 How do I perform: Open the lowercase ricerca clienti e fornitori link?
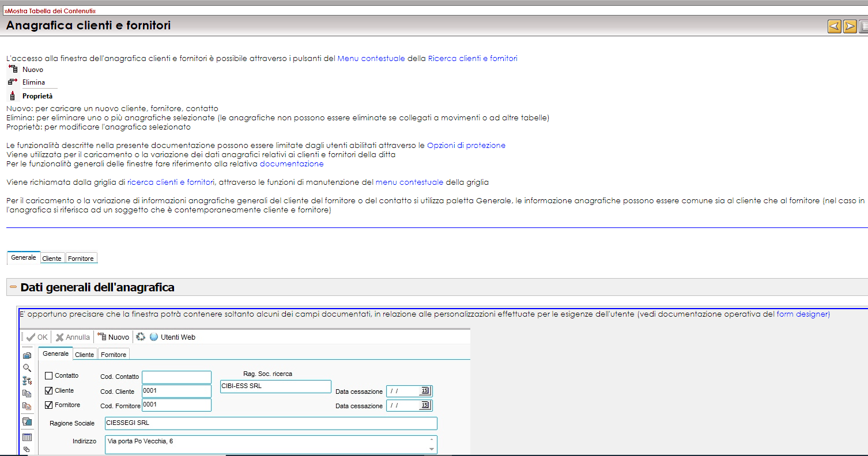click(x=171, y=182)
